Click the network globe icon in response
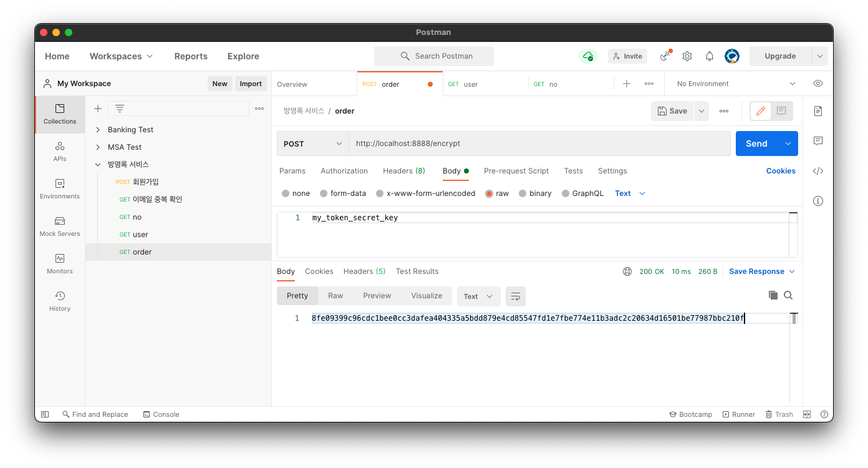This screenshot has width=868, height=468. point(627,271)
